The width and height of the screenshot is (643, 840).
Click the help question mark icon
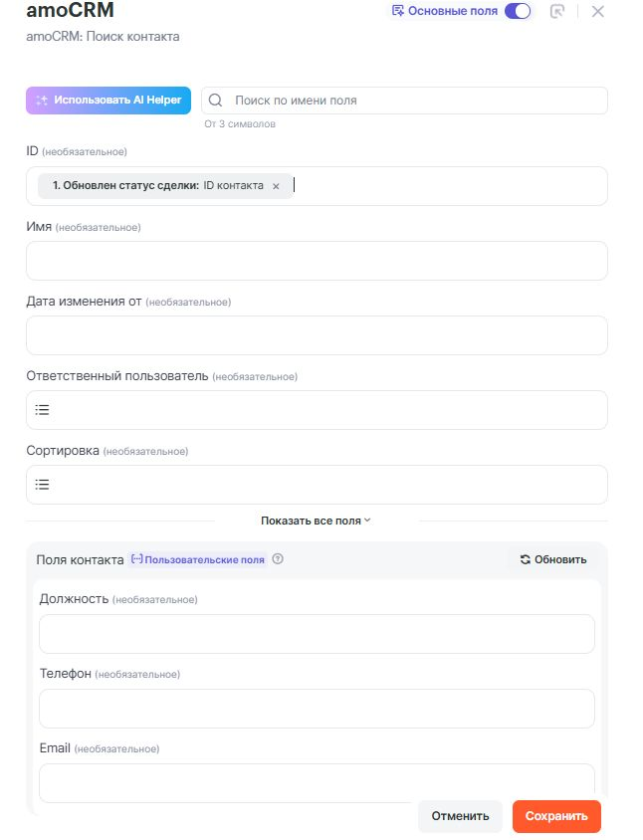tap(278, 559)
